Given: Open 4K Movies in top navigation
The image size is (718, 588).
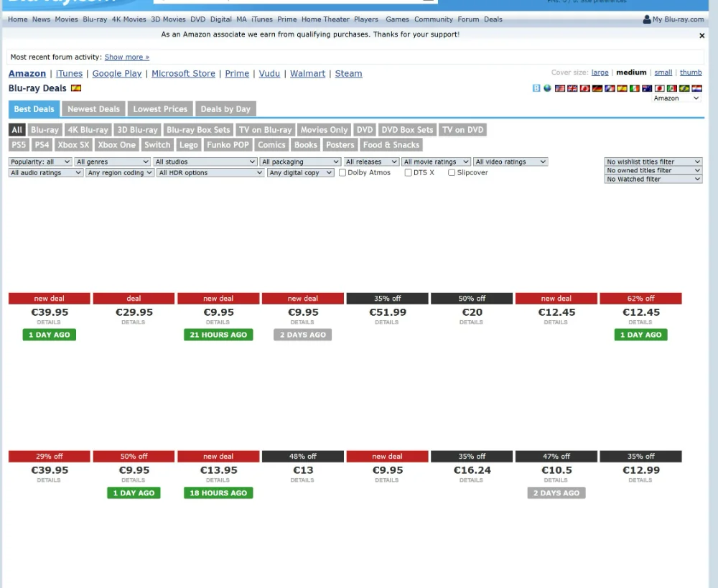Looking at the screenshot, I should pyautogui.click(x=129, y=19).
